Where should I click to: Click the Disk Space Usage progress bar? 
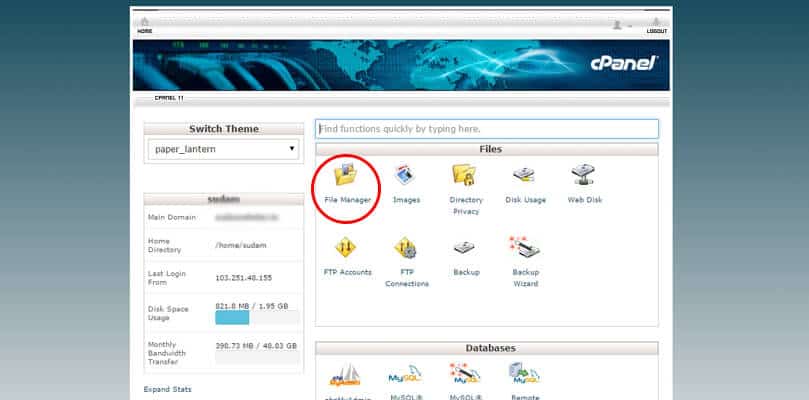coord(257,317)
